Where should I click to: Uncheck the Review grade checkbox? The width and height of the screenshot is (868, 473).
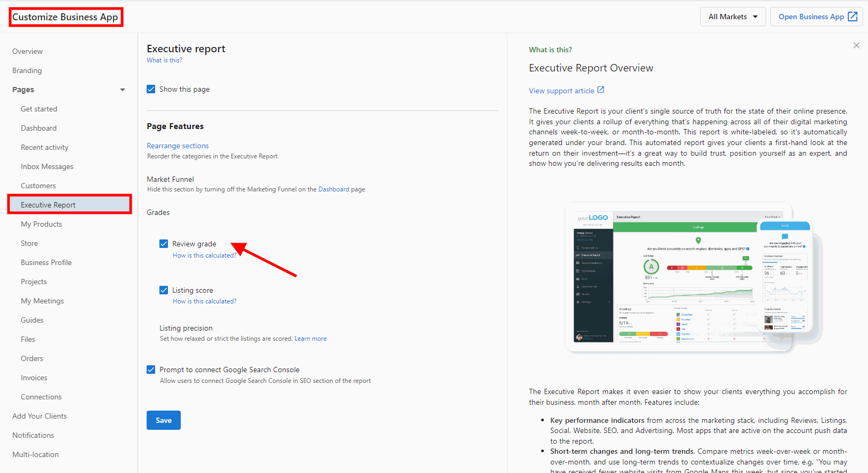click(x=164, y=244)
